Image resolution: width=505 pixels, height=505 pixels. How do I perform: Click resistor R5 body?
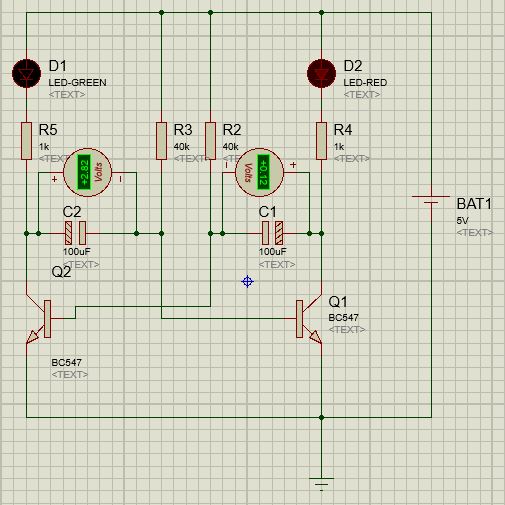click(x=26, y=141)
